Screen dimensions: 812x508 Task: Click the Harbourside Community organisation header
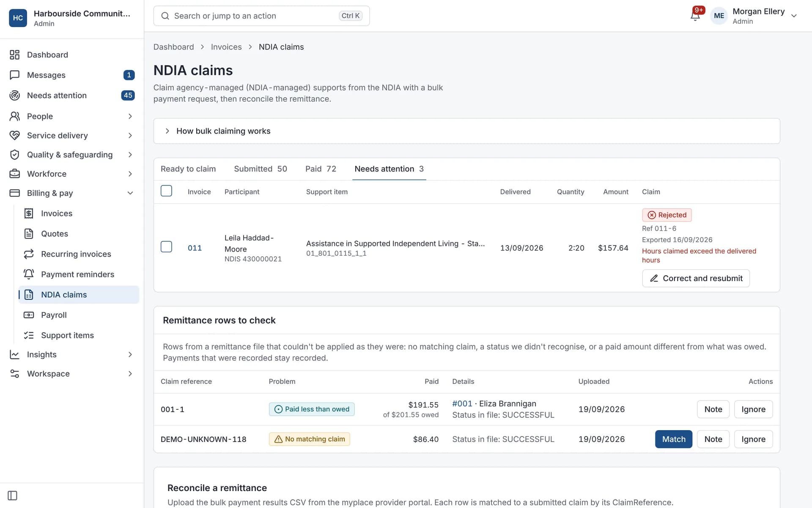72,18
